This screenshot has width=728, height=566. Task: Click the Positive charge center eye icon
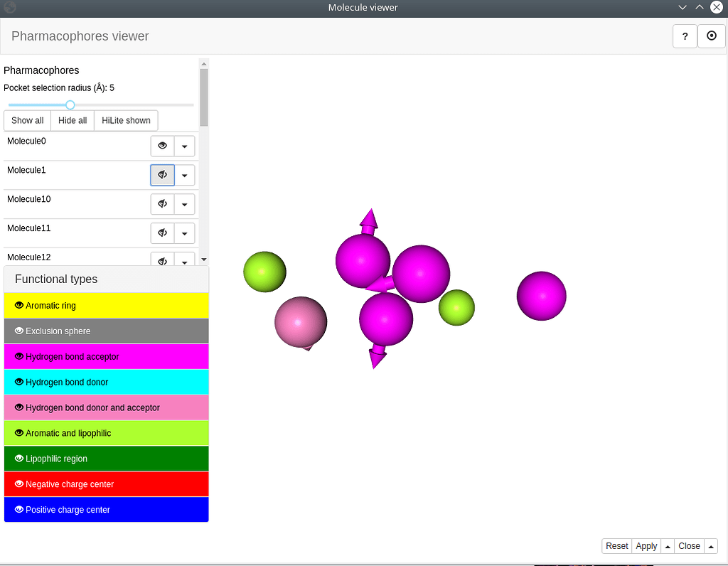coord(18,509)
